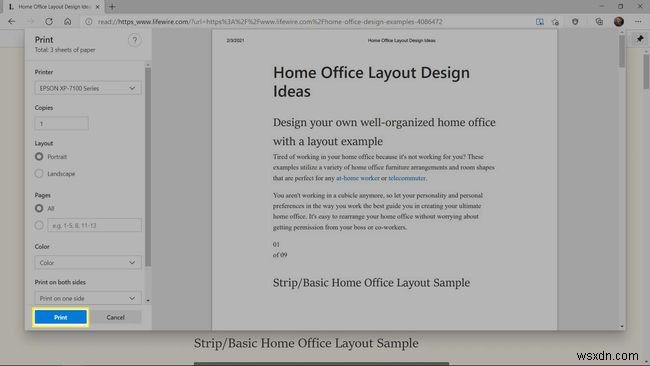The image size is (650, 366).
Task: Click the settings panel scroll-up arrow
Action: click(148, 65)
